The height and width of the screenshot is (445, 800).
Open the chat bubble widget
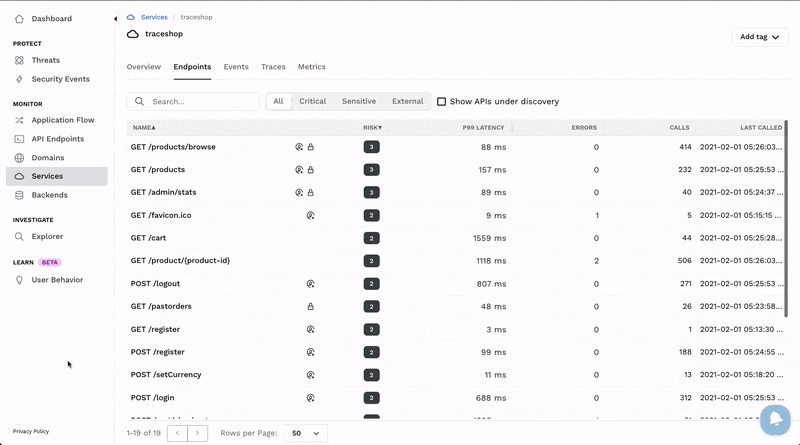point(774,420)
